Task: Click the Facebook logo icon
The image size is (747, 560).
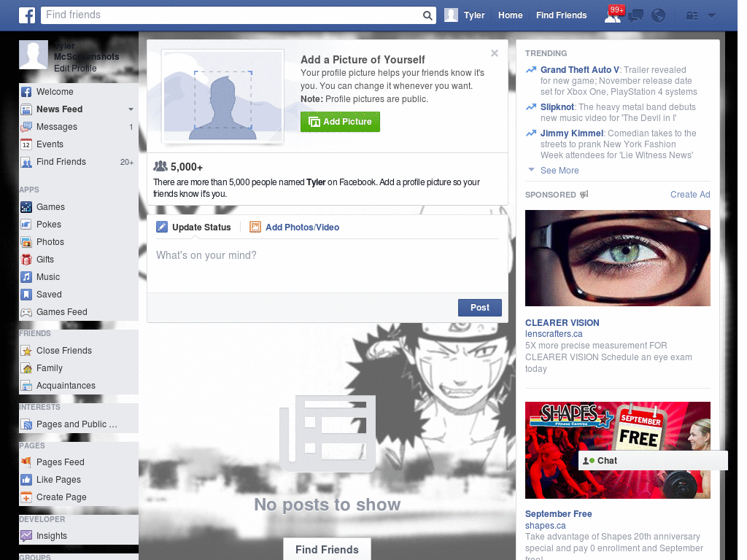Action: [x=27, y=15]
